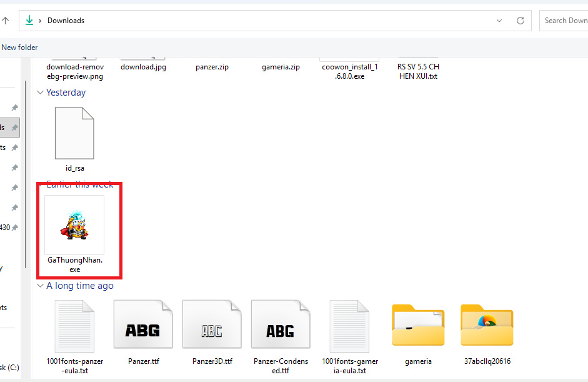Collapse the Yesterday group

(x=41, y=93)
